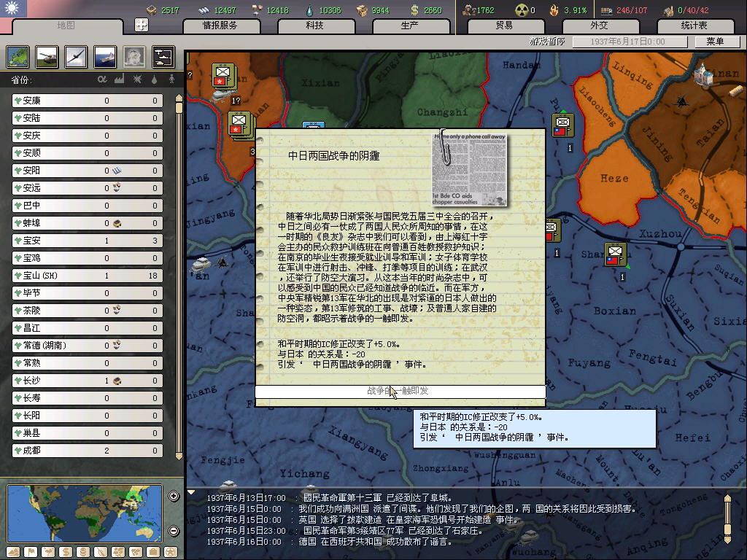Click the province list scroll-down arrow
The height and width of the screenshot is (560, 747).
click(x=179, y=456)
